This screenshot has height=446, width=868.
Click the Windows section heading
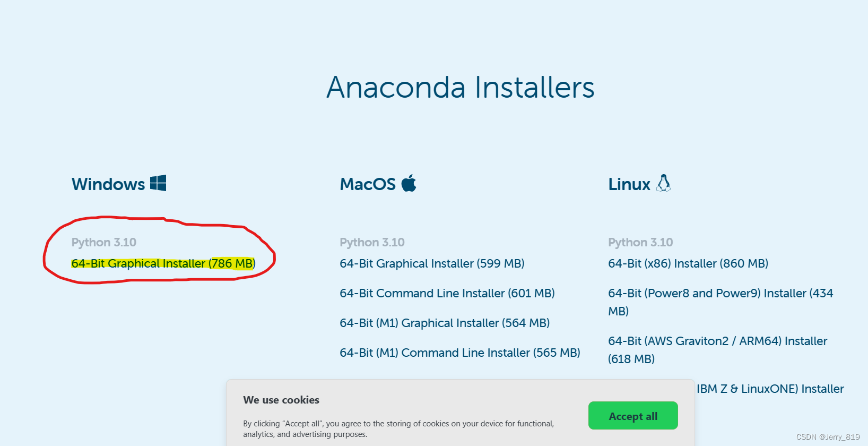pos(108,184)
